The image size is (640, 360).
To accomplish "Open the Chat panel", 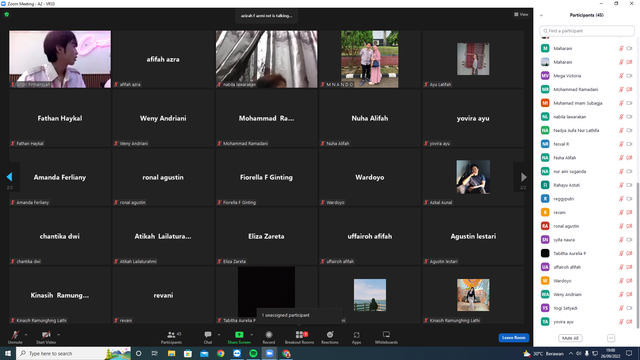I will pos(208,337).
